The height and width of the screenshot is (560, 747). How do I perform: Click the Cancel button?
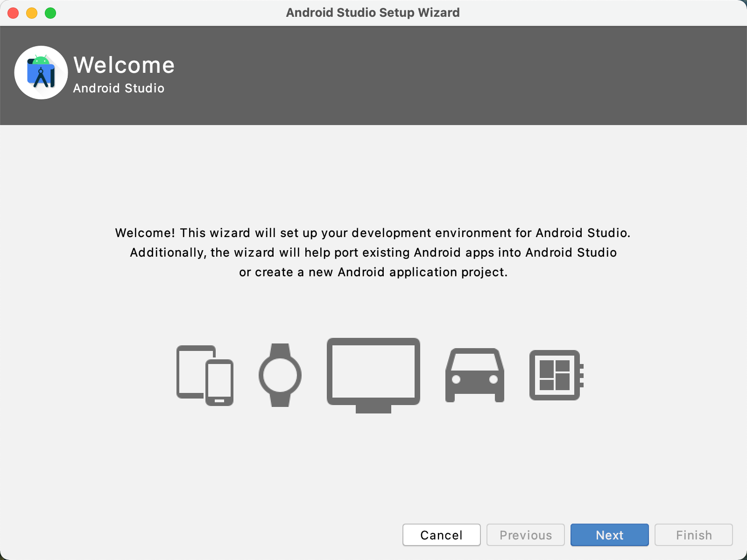tap(442, 535)
